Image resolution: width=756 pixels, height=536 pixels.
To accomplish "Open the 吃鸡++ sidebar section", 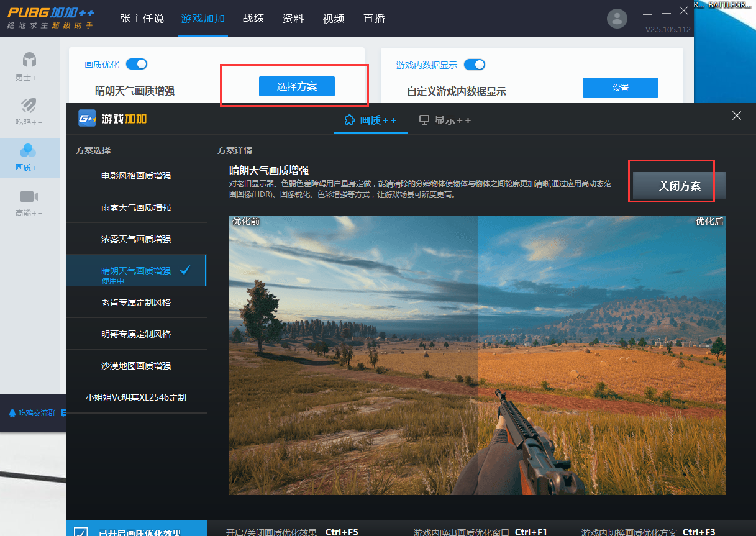I will [x=29, y=112].
